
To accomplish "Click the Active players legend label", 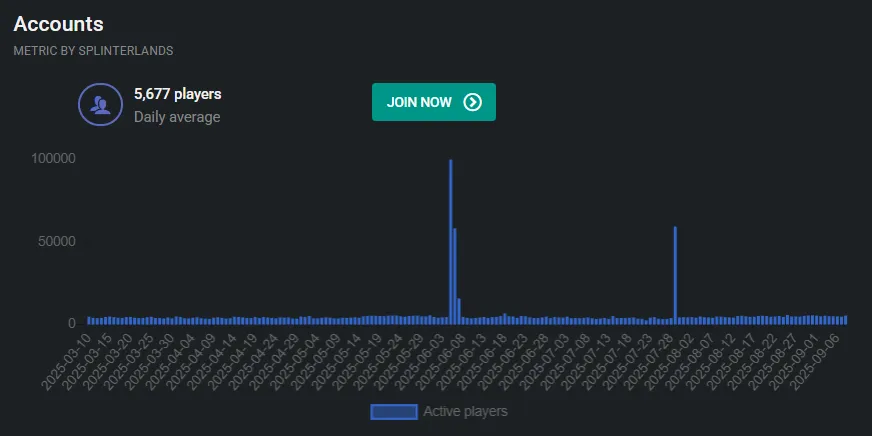I will pos(465,412).
